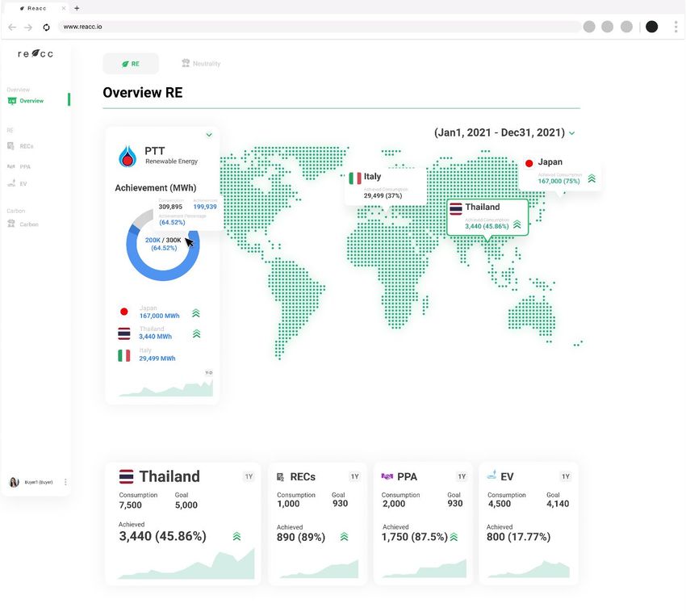Click the achievement donut chart

pos(163,244)
